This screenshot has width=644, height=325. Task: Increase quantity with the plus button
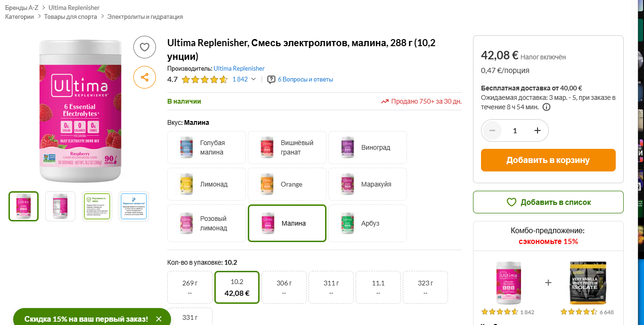537,130
